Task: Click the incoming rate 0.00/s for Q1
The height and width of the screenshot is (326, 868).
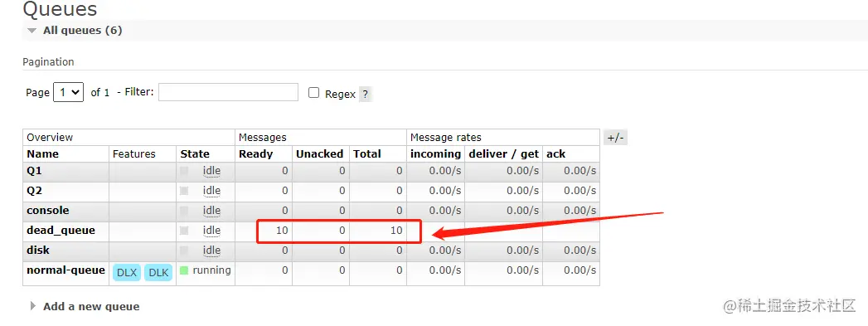Action: [445, 171]
